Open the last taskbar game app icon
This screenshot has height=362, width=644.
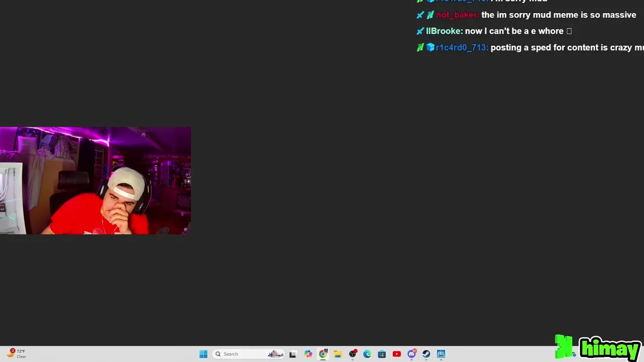point(441,354)
